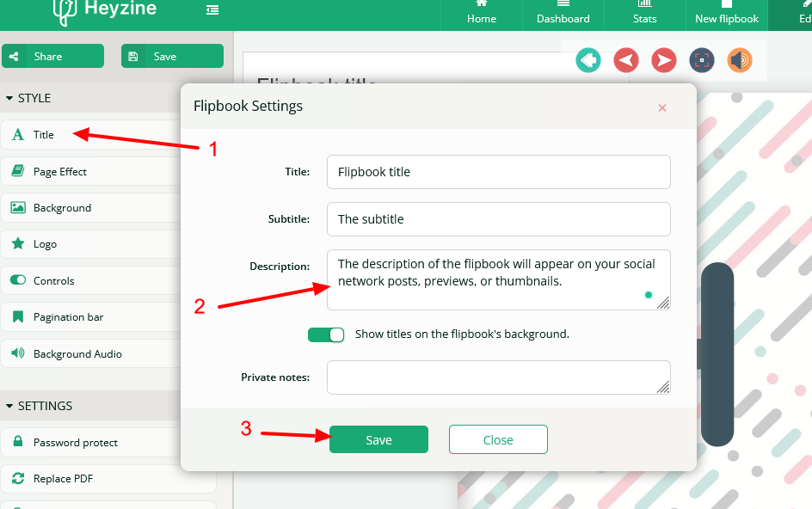Screen dimensions: 812x509
Task: Start a New flipbook
Action: (727, 14)
